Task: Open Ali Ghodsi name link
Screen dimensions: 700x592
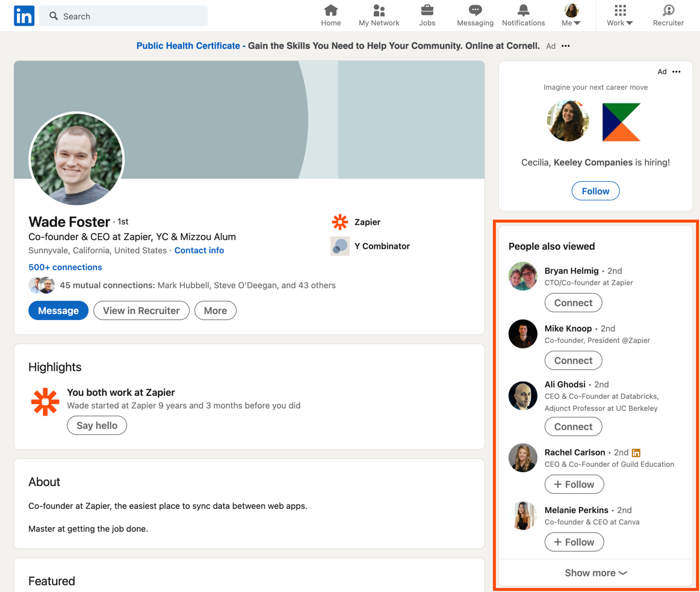Action: tap(565, 384)
